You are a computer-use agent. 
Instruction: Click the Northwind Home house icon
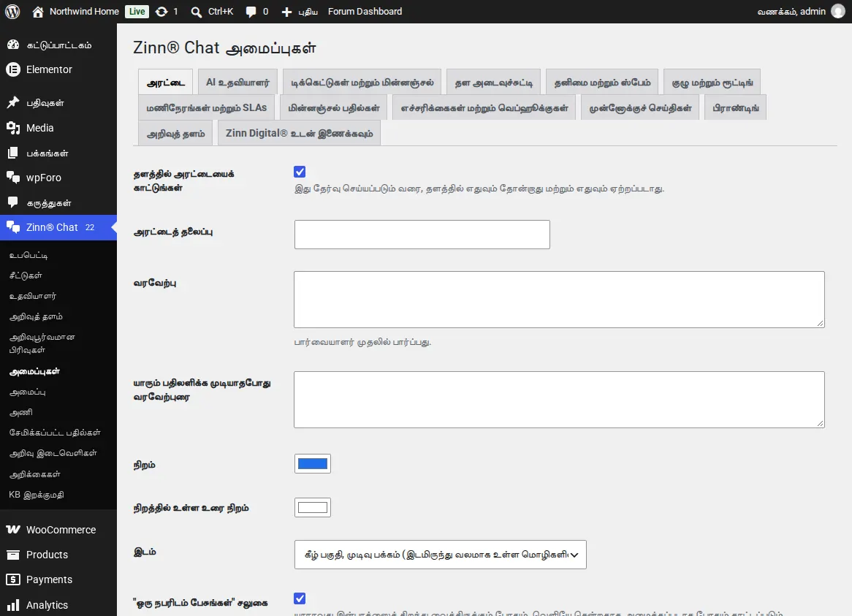coord(37,12)
